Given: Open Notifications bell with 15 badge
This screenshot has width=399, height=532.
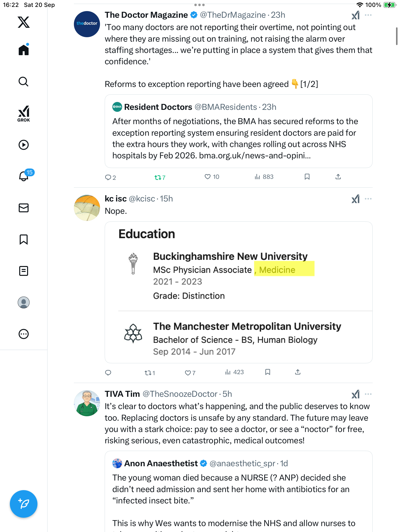Looking at the screenshot, I should (24, 176).
